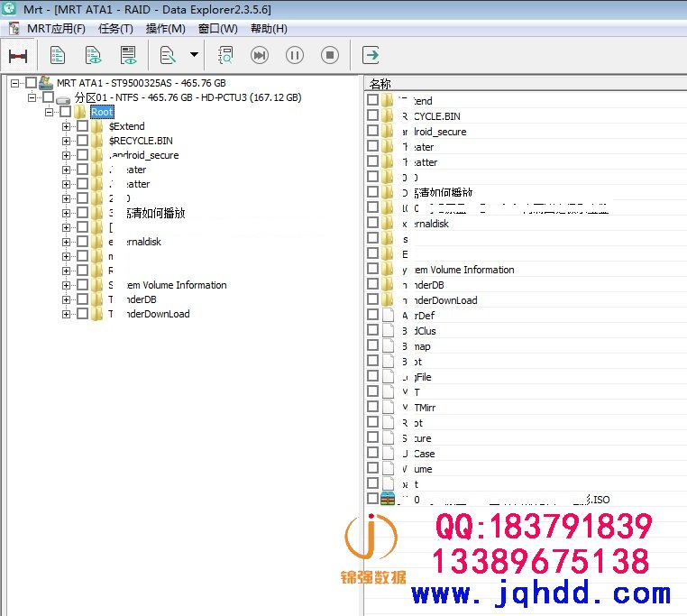Viewport: 687px width, 616px height.
Task: Select the $RECYCLE.BIN label in tree
Action: 141,141
